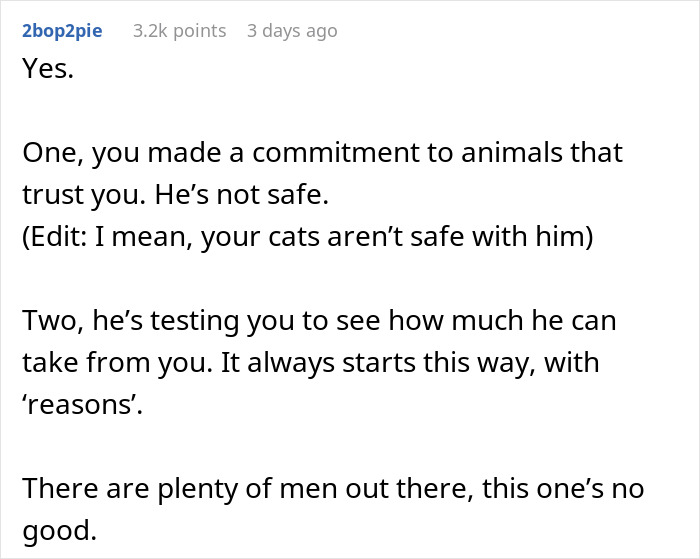700x559 pixels.
Task: Click the word "animals" in first paragraph
Action: 511,153
